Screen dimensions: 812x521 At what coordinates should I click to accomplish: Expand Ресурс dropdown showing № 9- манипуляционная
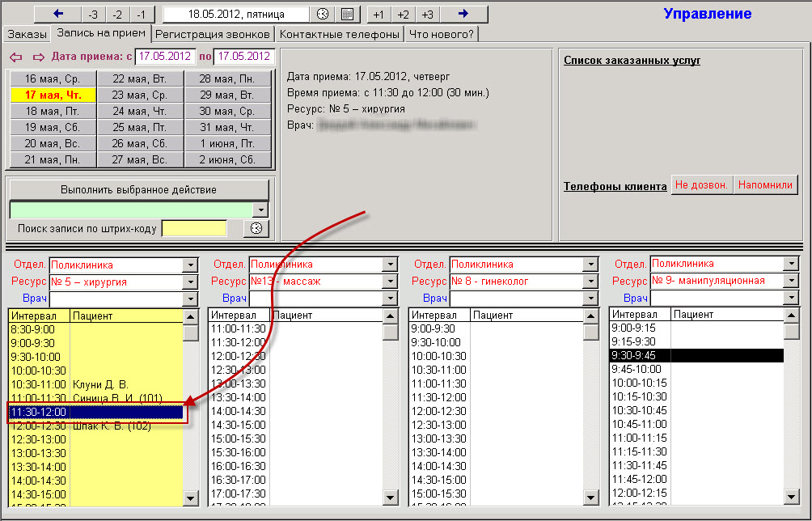(791, 280)
